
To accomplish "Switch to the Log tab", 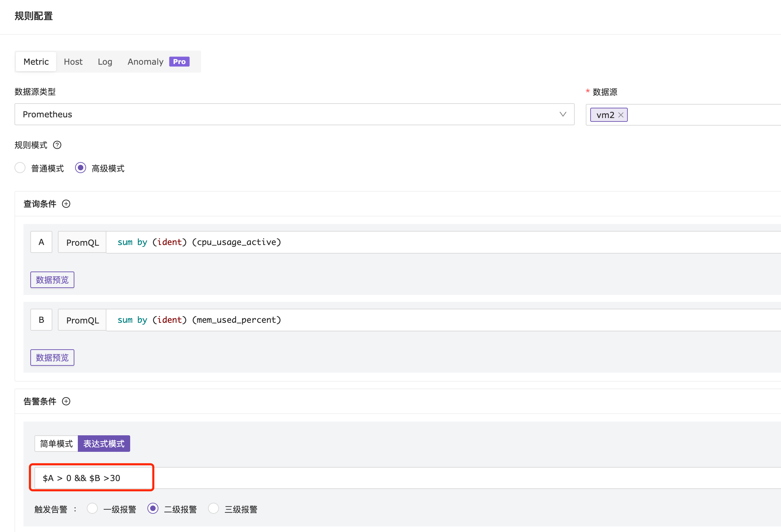I will 105,62.
